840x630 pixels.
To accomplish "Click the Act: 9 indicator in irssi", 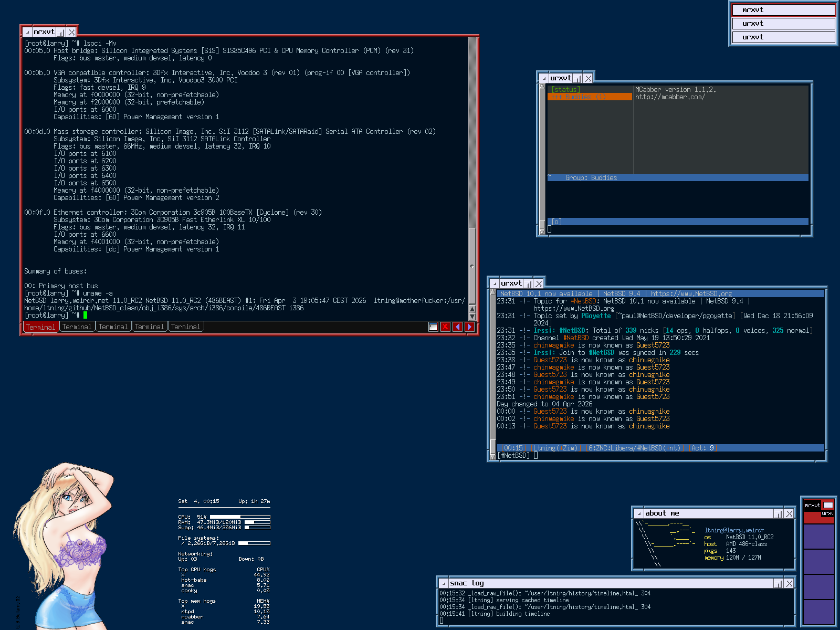I will pos(702,448).
